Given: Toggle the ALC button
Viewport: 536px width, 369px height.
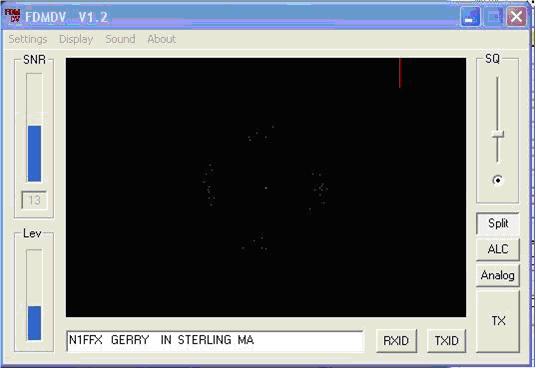Looking at the screenshot, I should pyautogui.click(x=498, y=249).
